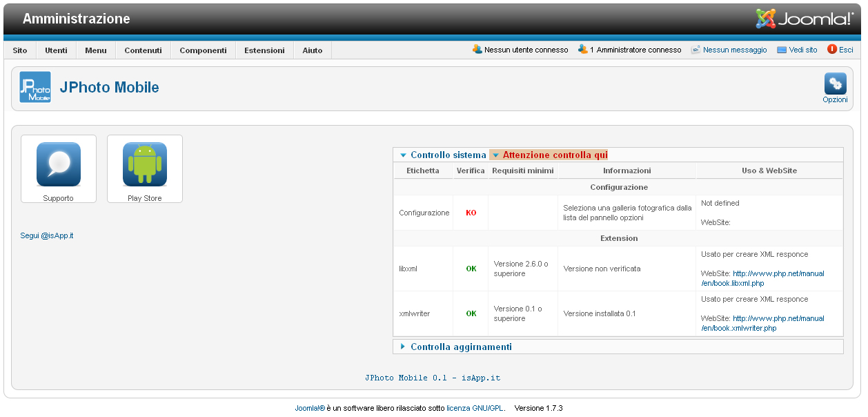868x417 pixels.
Task: Click the Requisiti minimi column header
Action: click(523, 171)
